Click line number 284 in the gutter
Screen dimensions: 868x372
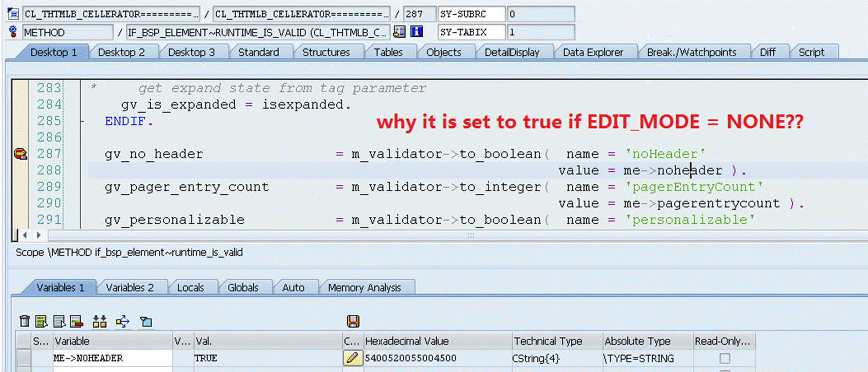click(49, 105)
